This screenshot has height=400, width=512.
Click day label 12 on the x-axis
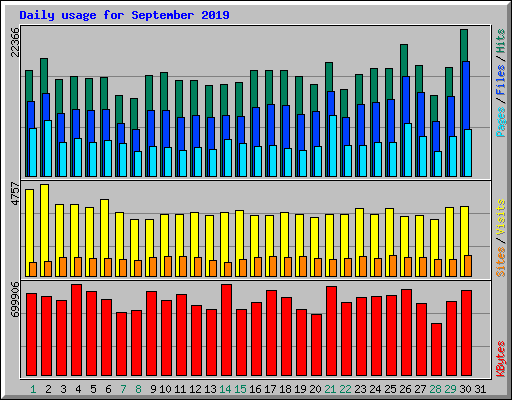pos(195,389)
